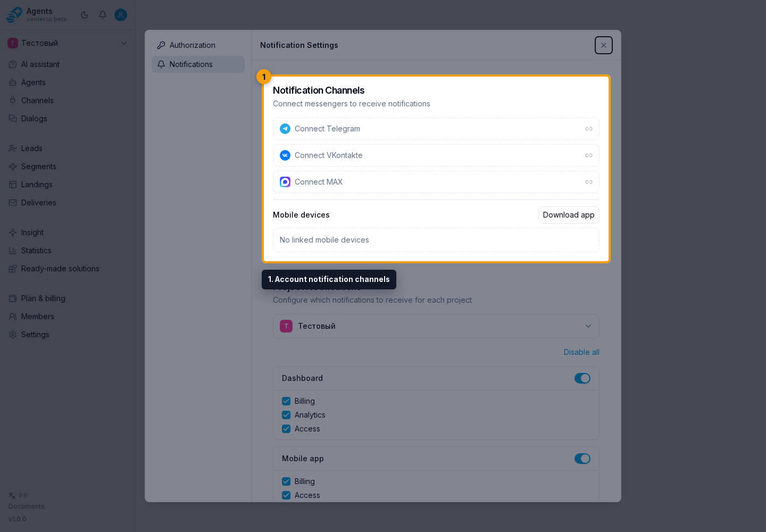Click the Members icon in sidebar

click(13, 317)
